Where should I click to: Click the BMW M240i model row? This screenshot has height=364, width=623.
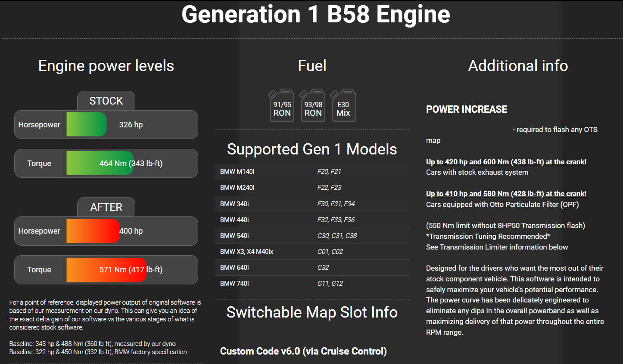(312, 188)
